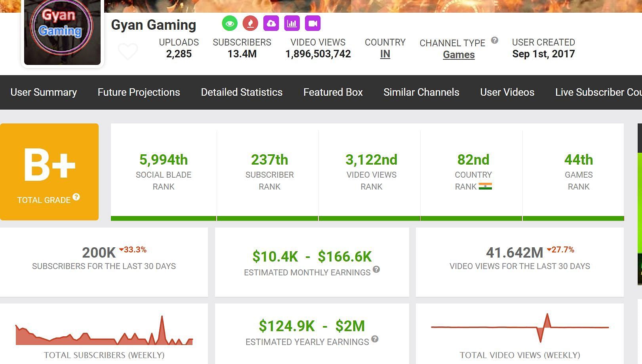Click the Games channel type link
Image resolution: width=642 pixels, height=364 pixels.
459,55
